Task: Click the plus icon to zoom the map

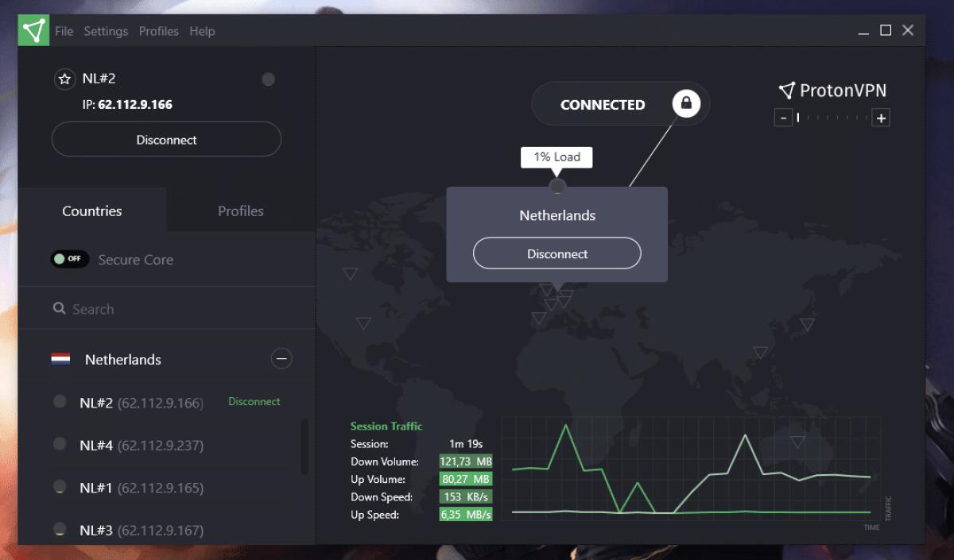Action: pyautogui.click(x=882, y=117)
